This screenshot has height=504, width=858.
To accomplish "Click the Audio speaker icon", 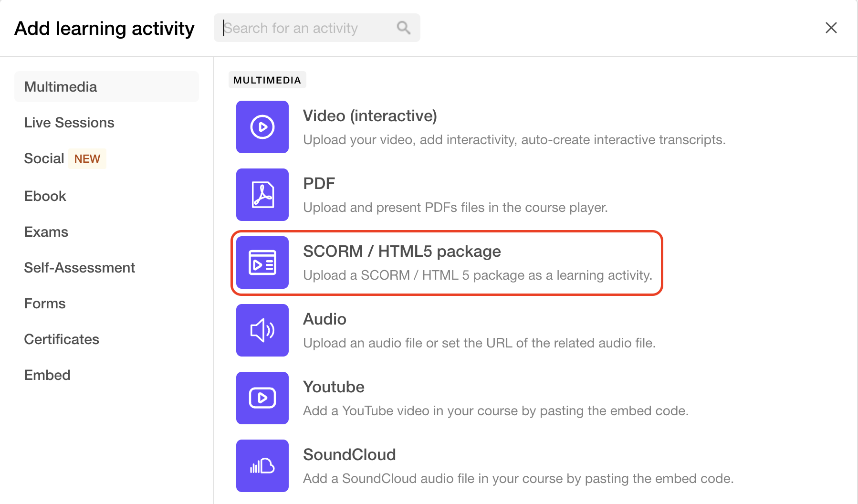I will [x=262, y=330].
